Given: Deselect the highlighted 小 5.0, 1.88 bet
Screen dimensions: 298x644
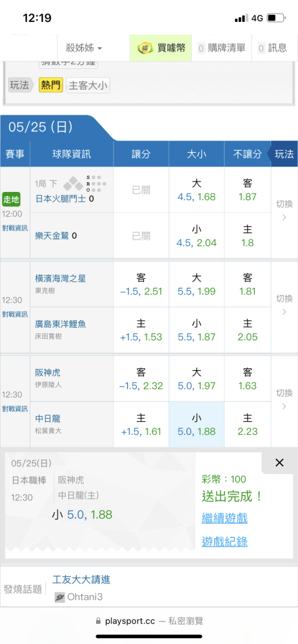Looking at the screenshot, I should click(x=196, y=424).
